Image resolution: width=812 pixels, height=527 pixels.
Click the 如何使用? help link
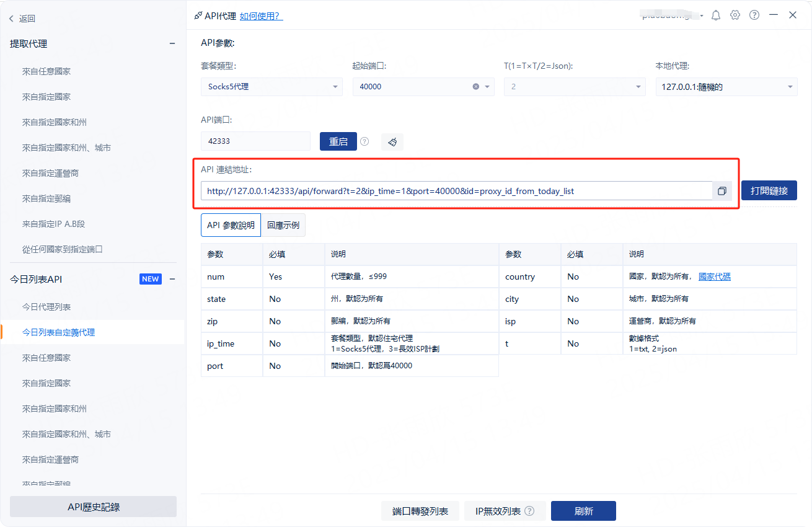coord(261,16)
